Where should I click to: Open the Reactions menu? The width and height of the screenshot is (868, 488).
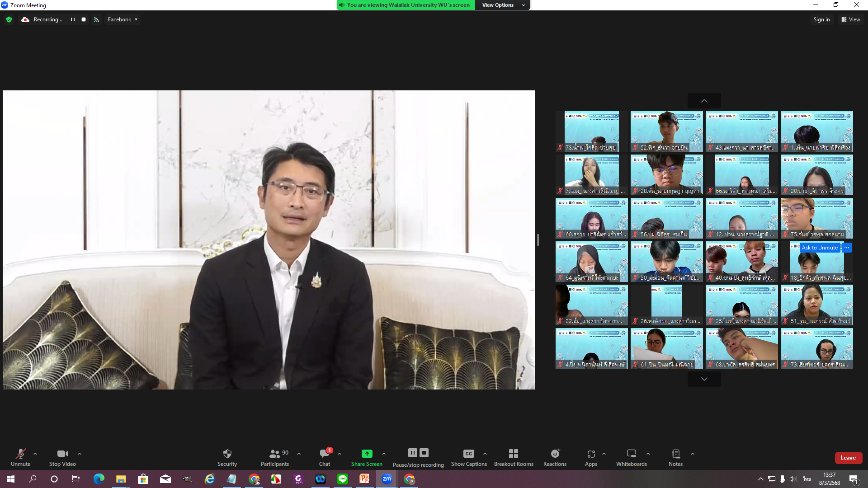555,457
